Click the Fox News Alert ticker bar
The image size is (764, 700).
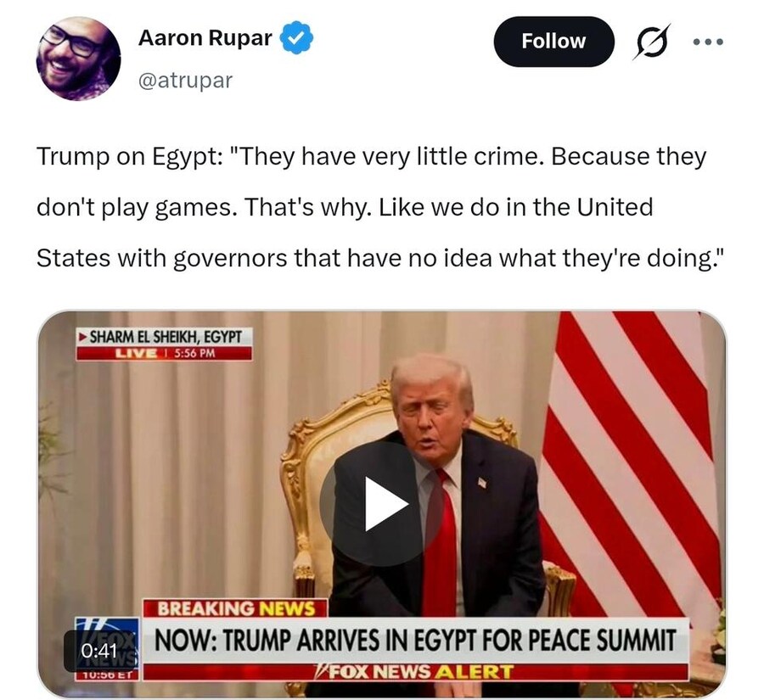(416, 672)
